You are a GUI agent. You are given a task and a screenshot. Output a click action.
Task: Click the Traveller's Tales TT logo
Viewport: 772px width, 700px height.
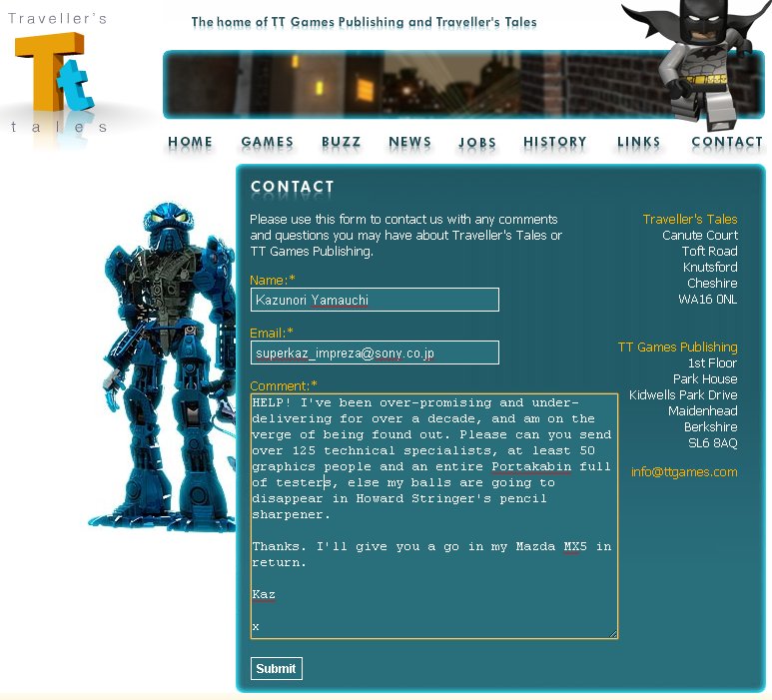click(56, 76)
